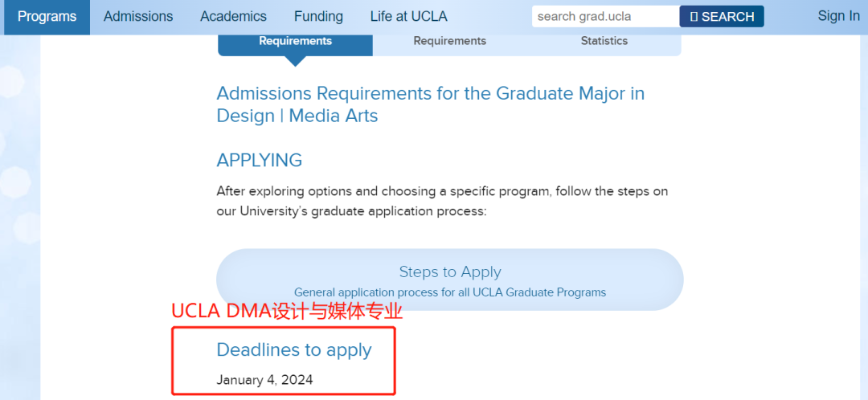
Task: Click the Deadlines to apply heading
Action: 294,349
